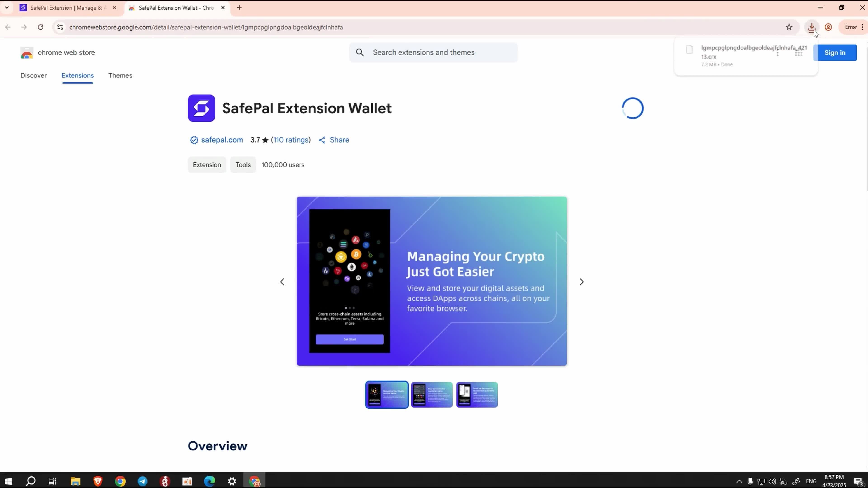Click the search magnifier icon

point(360,53)
